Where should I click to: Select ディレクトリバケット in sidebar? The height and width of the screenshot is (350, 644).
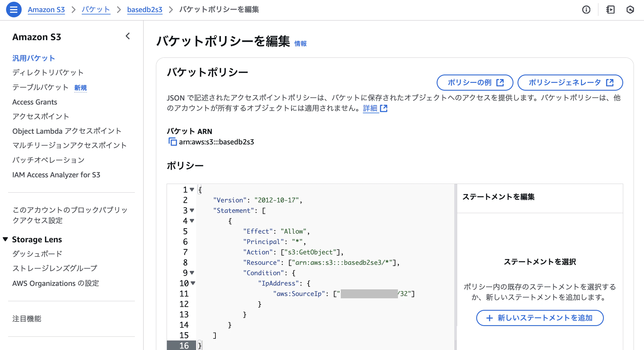[48, 72]
